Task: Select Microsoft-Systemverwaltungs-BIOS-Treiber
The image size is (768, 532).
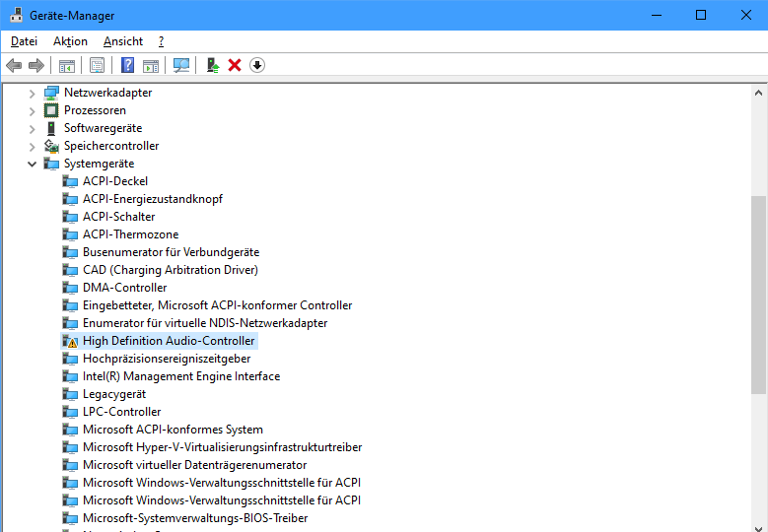Action: [195, 518]
